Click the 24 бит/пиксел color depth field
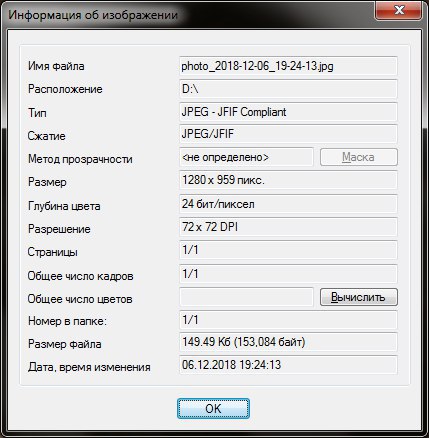This screenshot has width=429, height=438. (288, 204)
